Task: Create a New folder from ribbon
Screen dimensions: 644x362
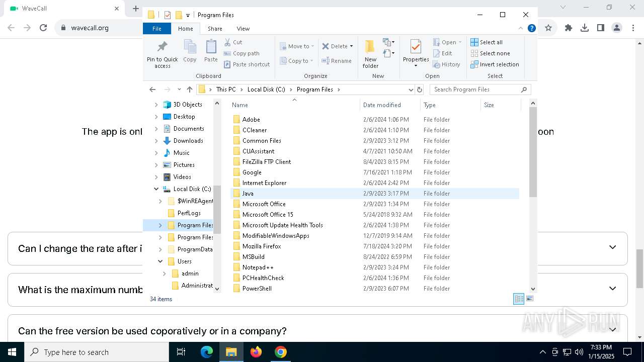Action: 370,54
